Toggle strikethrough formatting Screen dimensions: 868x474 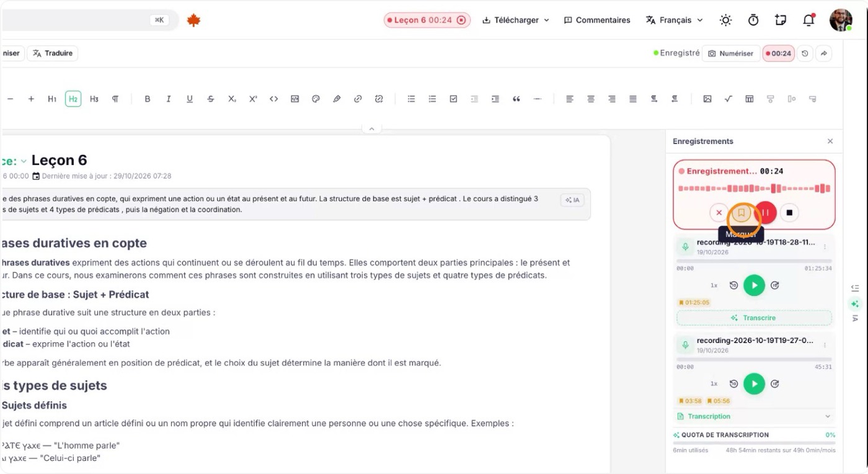(x=211, y=99)
